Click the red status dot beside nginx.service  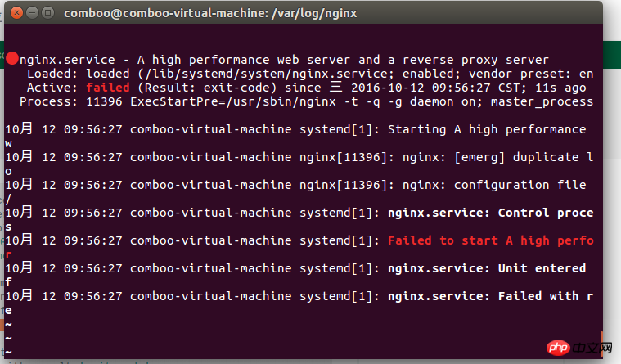click(x=12, y=59)
